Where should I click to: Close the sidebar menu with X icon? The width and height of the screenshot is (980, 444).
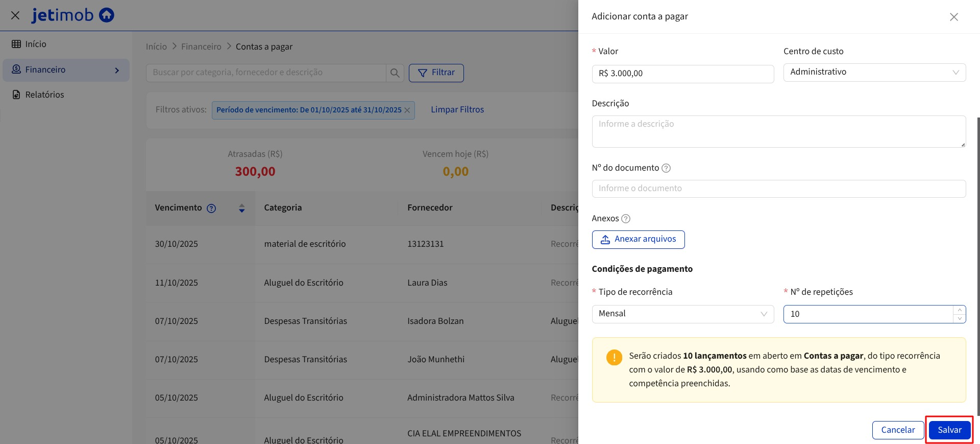15,15
